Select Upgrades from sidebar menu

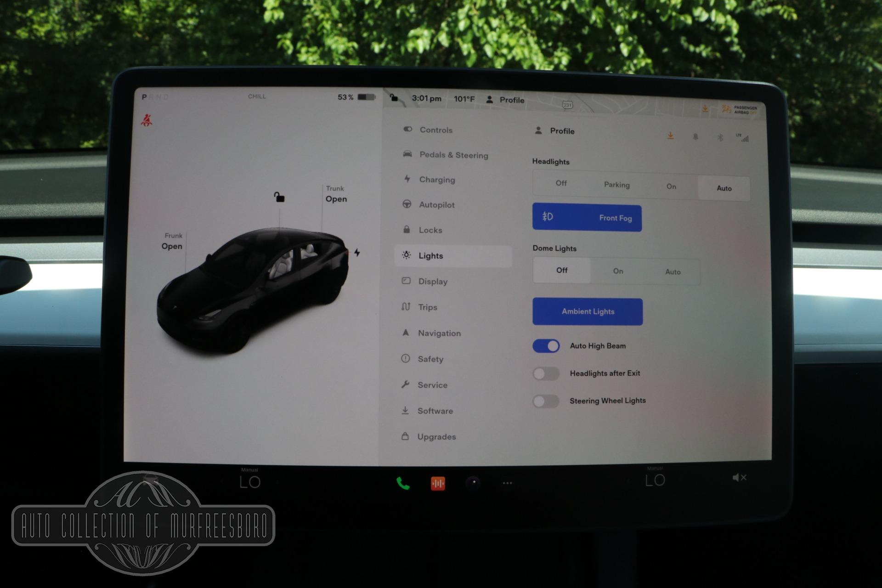(x=436, y=436)
